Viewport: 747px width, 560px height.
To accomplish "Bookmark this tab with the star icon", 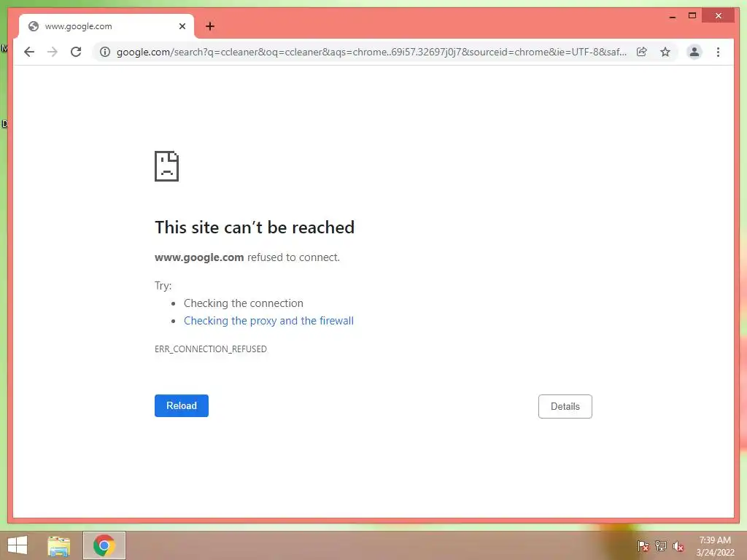I will (x=665, y=52).
